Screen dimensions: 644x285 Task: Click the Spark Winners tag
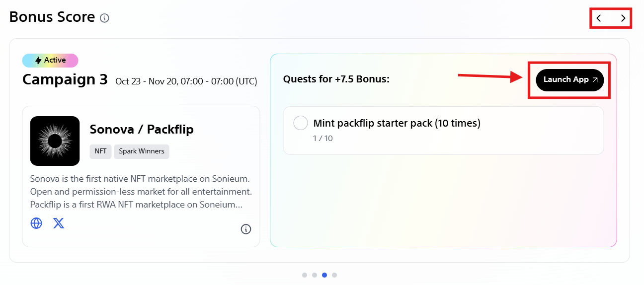coord(142,151)
